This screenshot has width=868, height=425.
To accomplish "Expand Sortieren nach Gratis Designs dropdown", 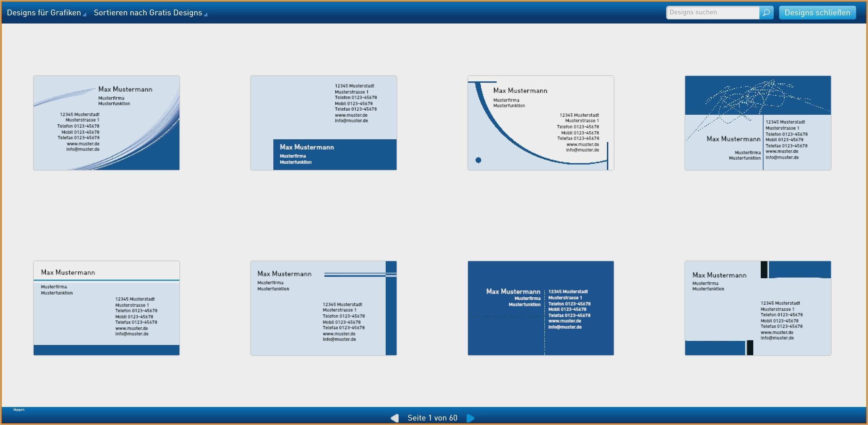I will point(148,13).
